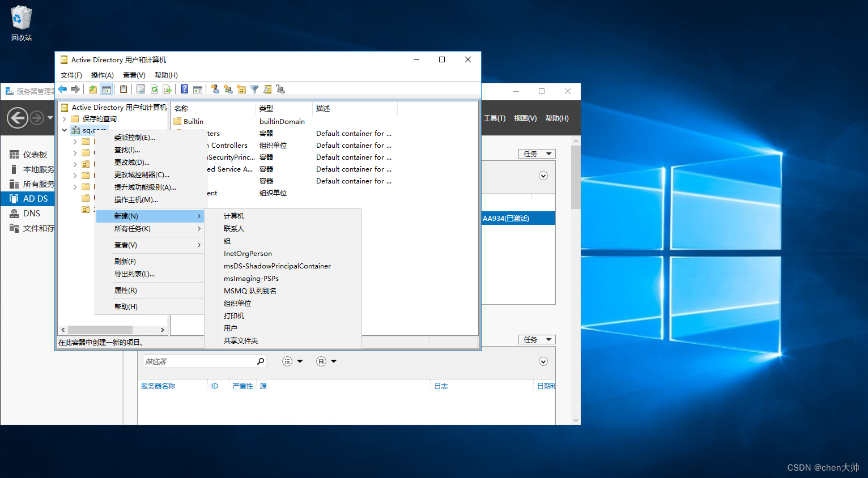
Task: Select 仪表板 in Server Manager sidebar
Action: point(28,155)
